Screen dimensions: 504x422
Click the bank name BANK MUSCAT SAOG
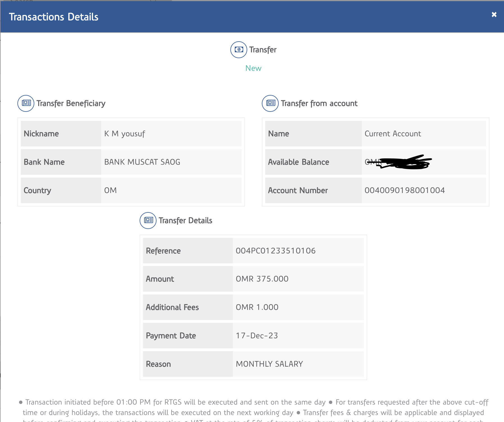click(142, 162)
